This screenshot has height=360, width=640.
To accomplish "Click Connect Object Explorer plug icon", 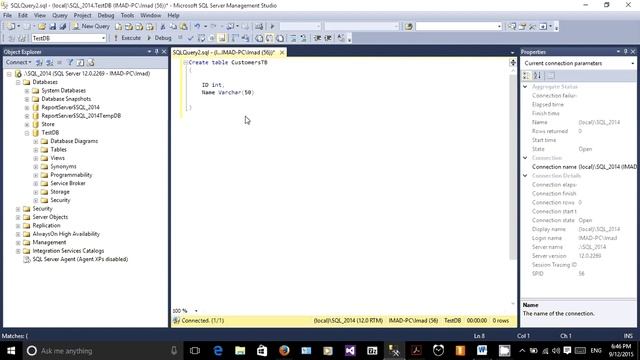I will point(39,62).
